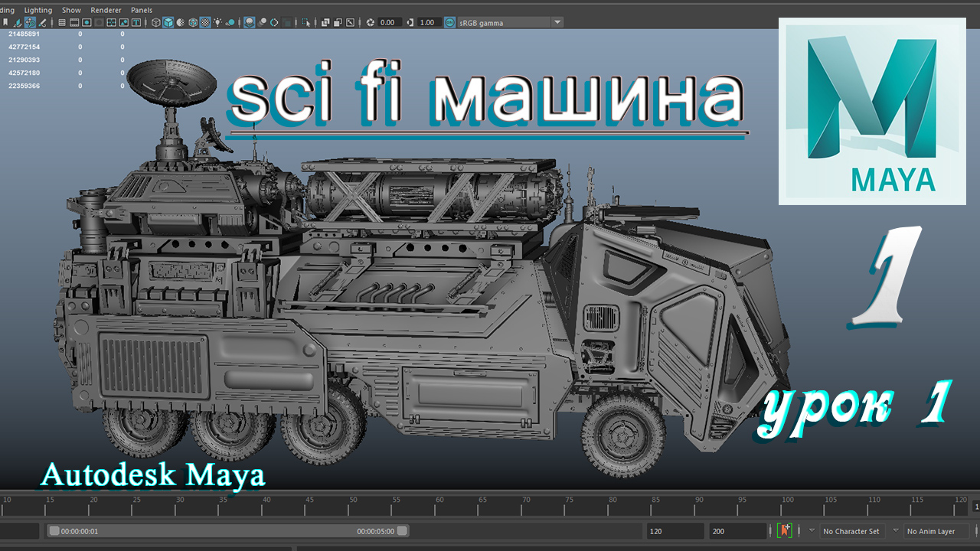Click the gate mask icon
This screenshot has width=980, height=551.
99,22
